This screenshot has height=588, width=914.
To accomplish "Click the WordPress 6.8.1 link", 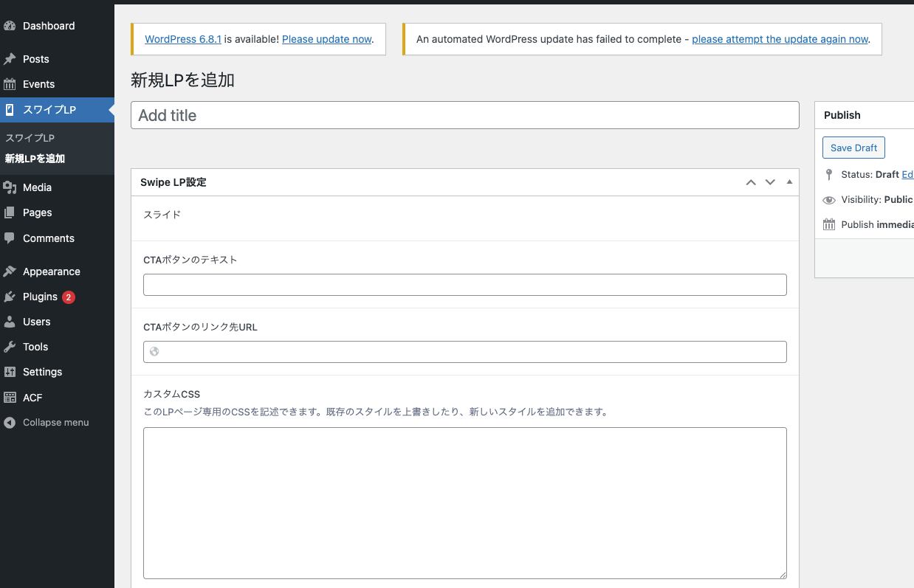I will pyautogui.click(x=183, y=39).
